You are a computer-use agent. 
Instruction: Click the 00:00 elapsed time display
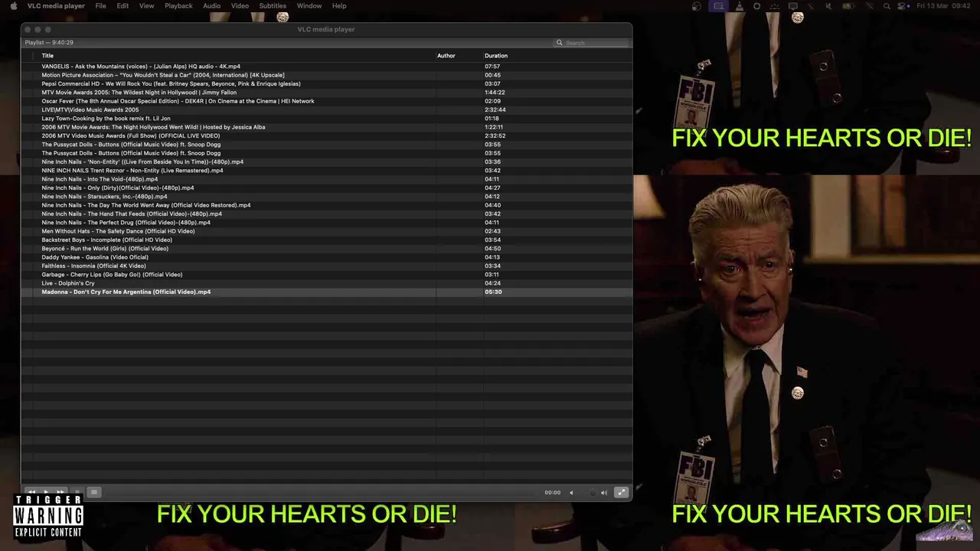(552, 493)
